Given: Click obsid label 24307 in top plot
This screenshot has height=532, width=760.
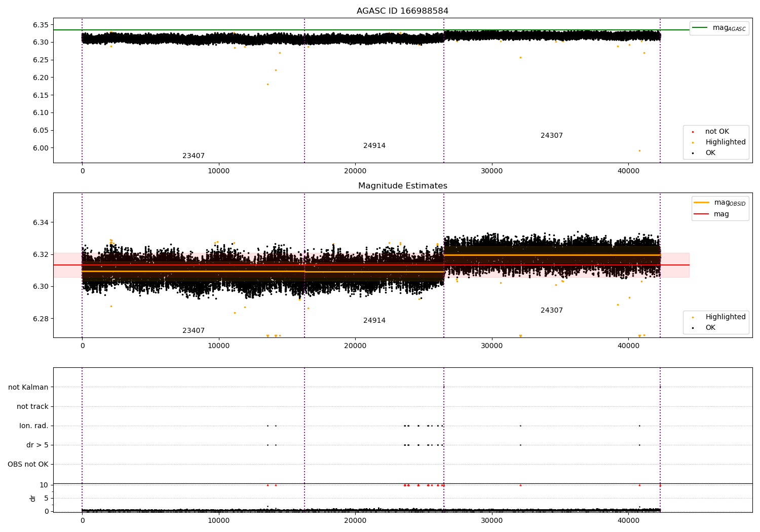Looking at the screenshot, I should click(x=552, y=136).
